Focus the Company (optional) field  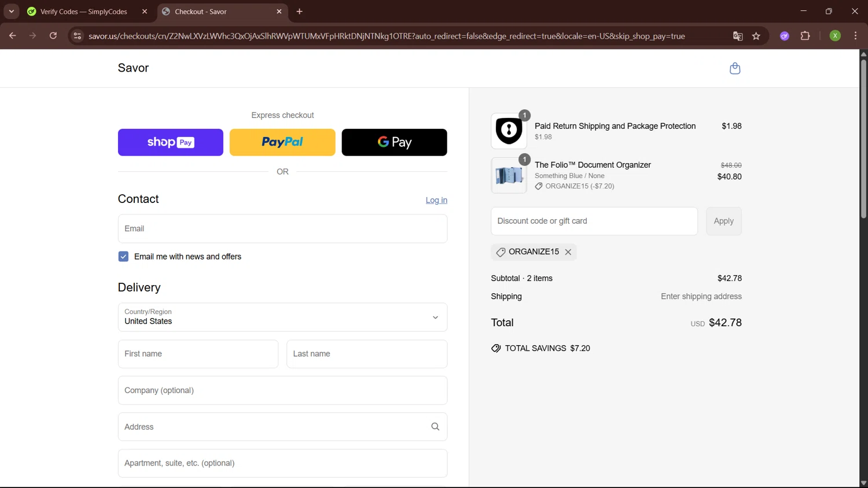coord(282,390)
